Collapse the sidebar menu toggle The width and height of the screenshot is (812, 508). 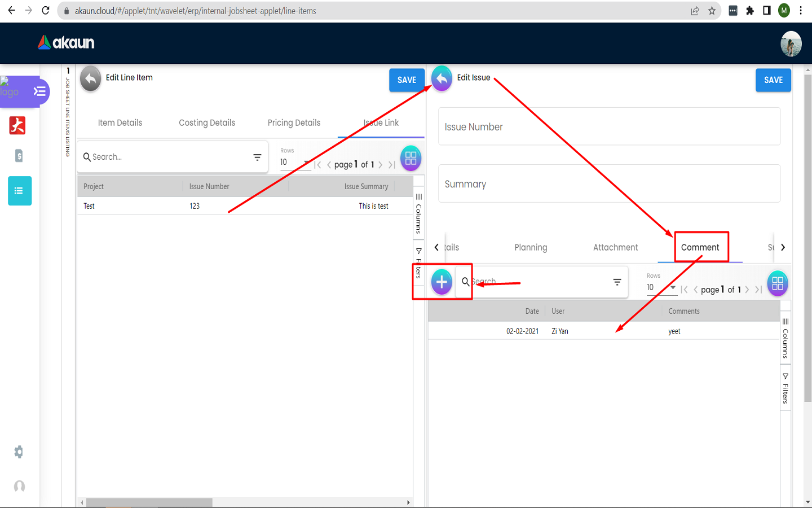tap(39, 91)
